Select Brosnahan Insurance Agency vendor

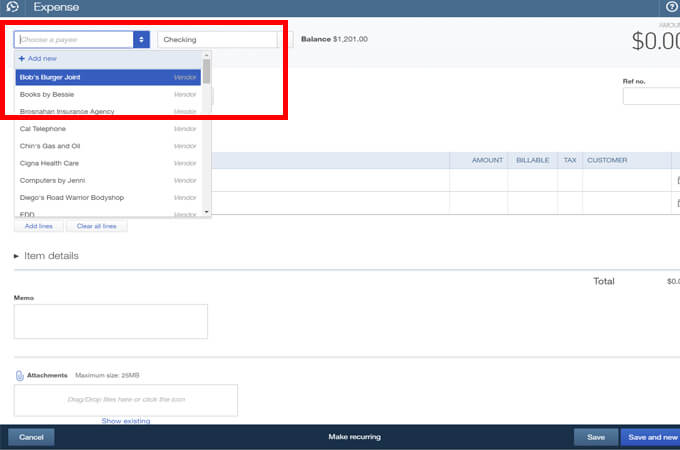(x=108, y=111)
